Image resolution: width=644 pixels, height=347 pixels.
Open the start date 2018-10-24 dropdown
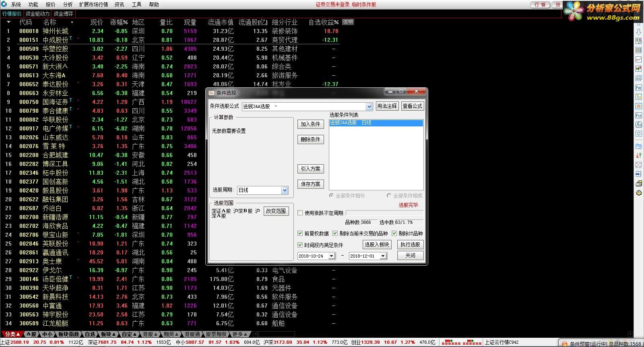[332, 256]
